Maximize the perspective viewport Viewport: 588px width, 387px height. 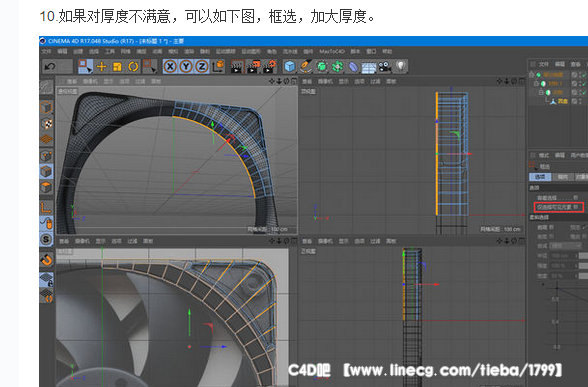(294, 81)
